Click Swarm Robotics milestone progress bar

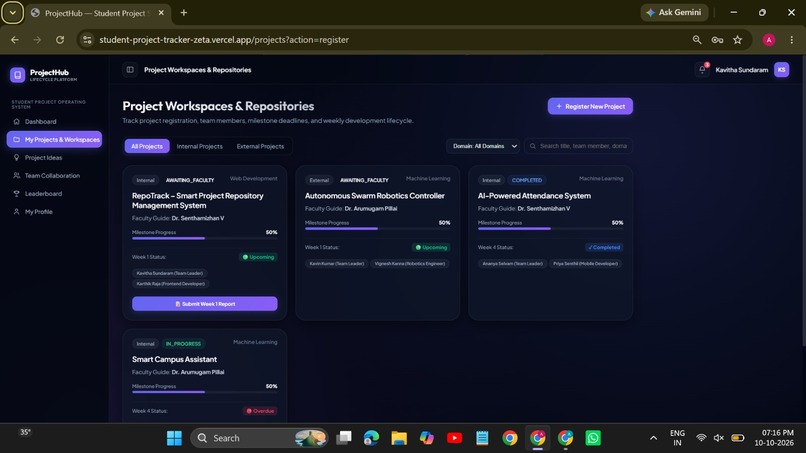377,229
